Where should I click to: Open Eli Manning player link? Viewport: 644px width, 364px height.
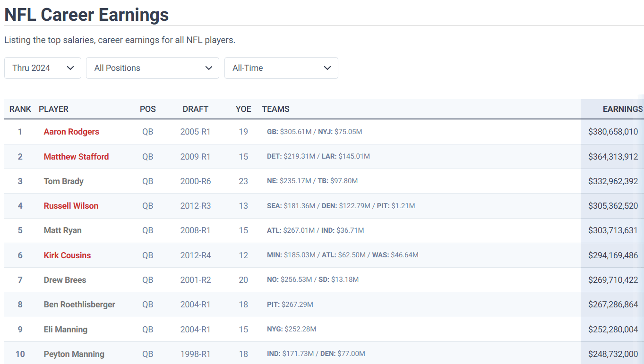(x=66, y=330)
